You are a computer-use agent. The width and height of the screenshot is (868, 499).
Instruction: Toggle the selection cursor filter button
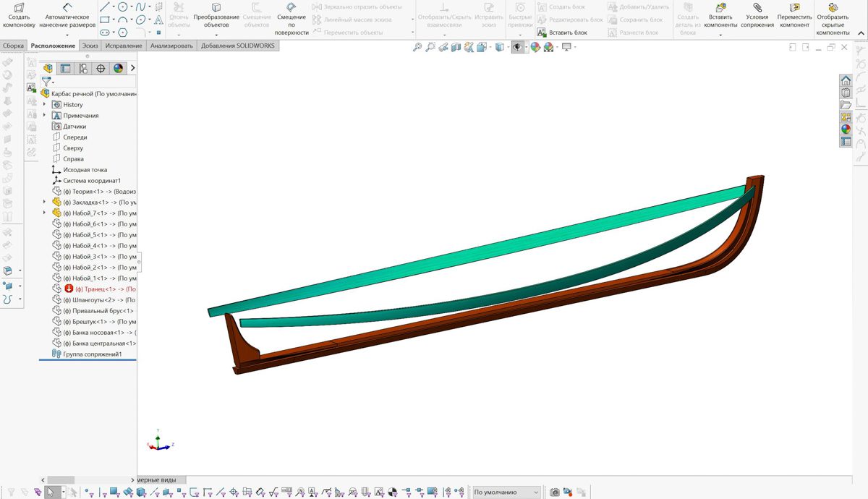(x=51, y=492)
